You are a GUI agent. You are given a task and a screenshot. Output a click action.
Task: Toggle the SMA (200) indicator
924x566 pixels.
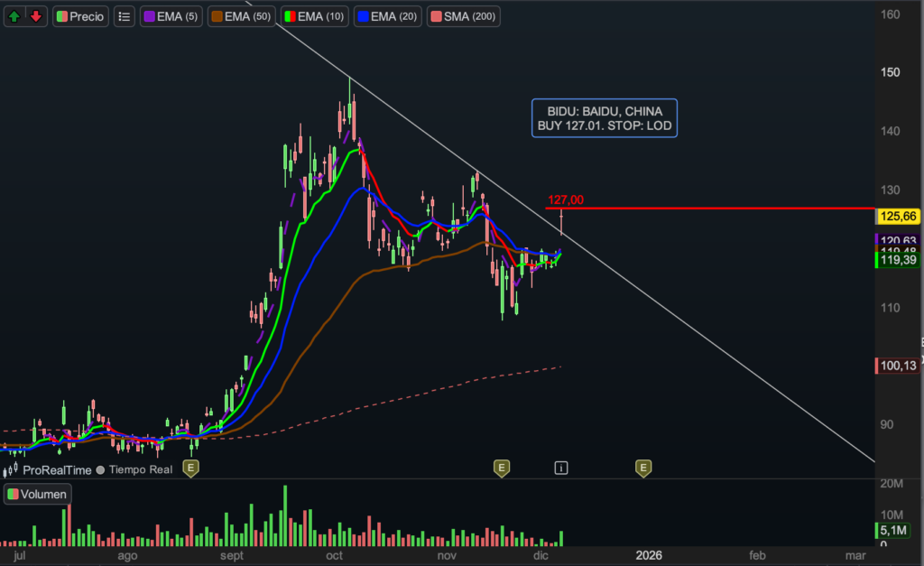pos(463,16)
